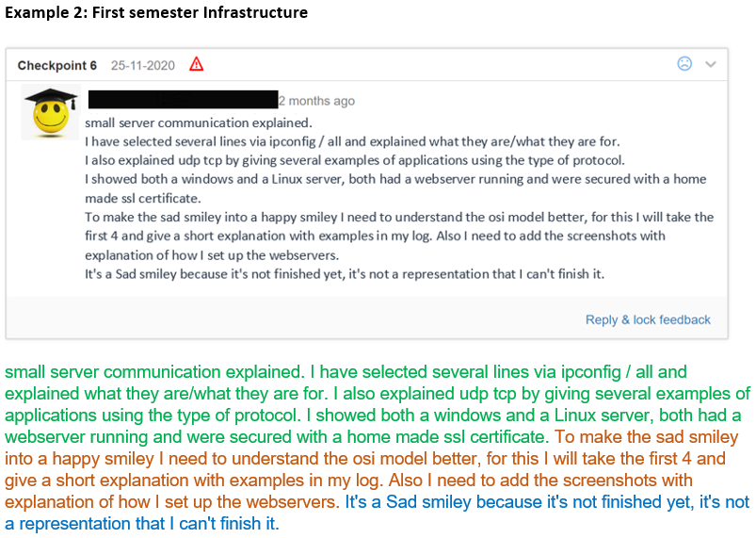756x538 pixels.
Task: Click the sad smiley rating icon
Action: point(684,64)
